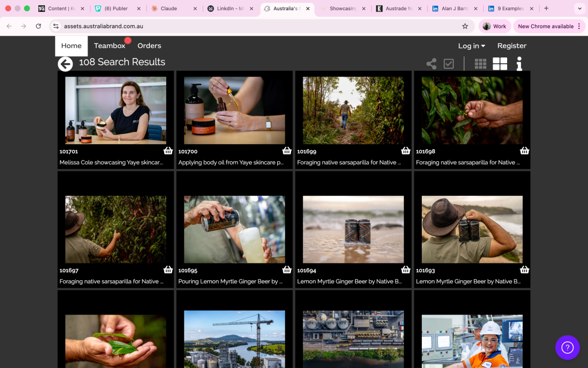Click the browser forward arrow
Image resolution: width=588 pixels, height=368 pixels.
(x=24, y=26)
